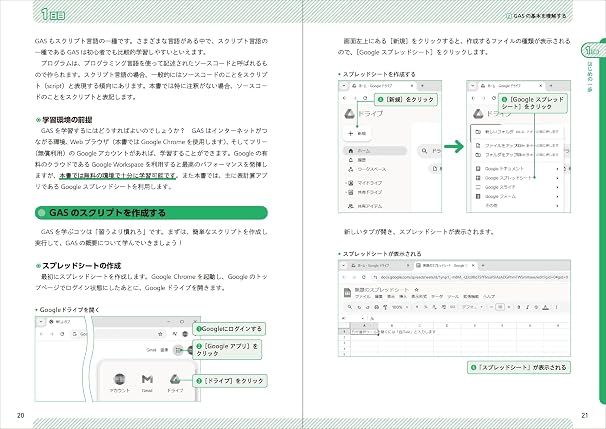Choose フォルダをアップロード from the New menu

[x=517, y=155]
